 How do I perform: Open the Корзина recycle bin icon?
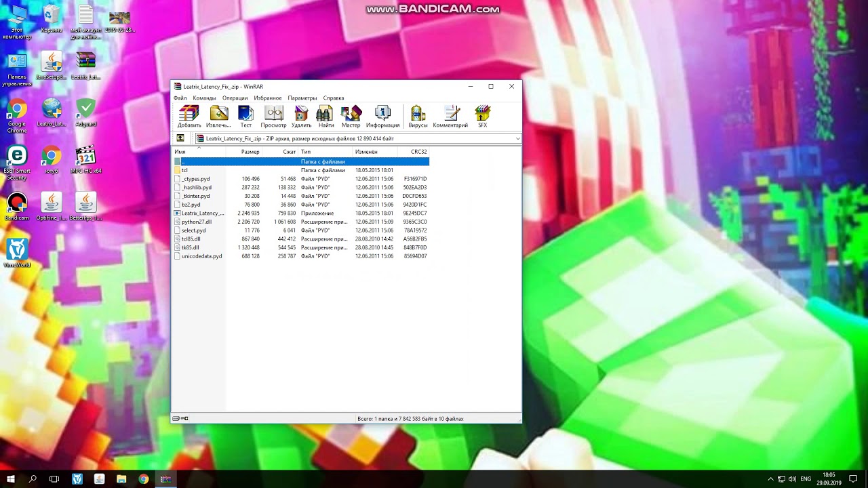pos(52,19)
